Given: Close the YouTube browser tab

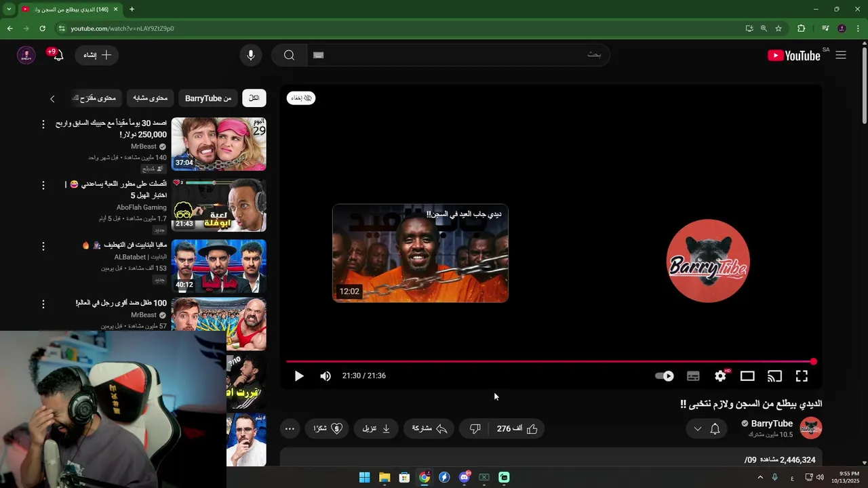Looking at the screenshot, I should coord(116,9).
